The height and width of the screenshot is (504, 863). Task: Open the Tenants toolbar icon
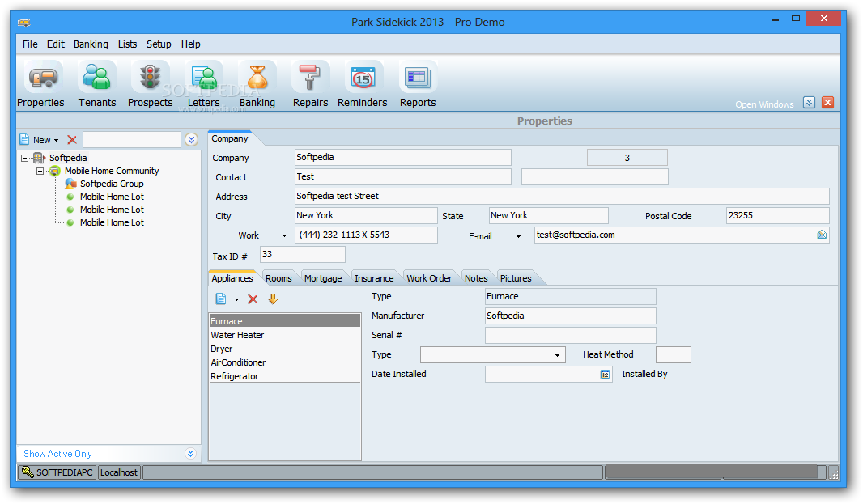click(x=97, y=78)
